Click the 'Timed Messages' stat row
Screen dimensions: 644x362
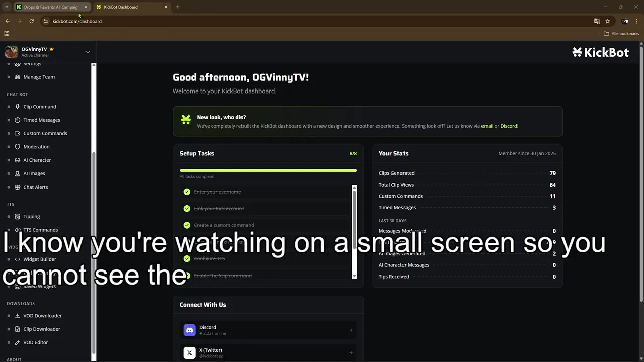tap(467, 208)
